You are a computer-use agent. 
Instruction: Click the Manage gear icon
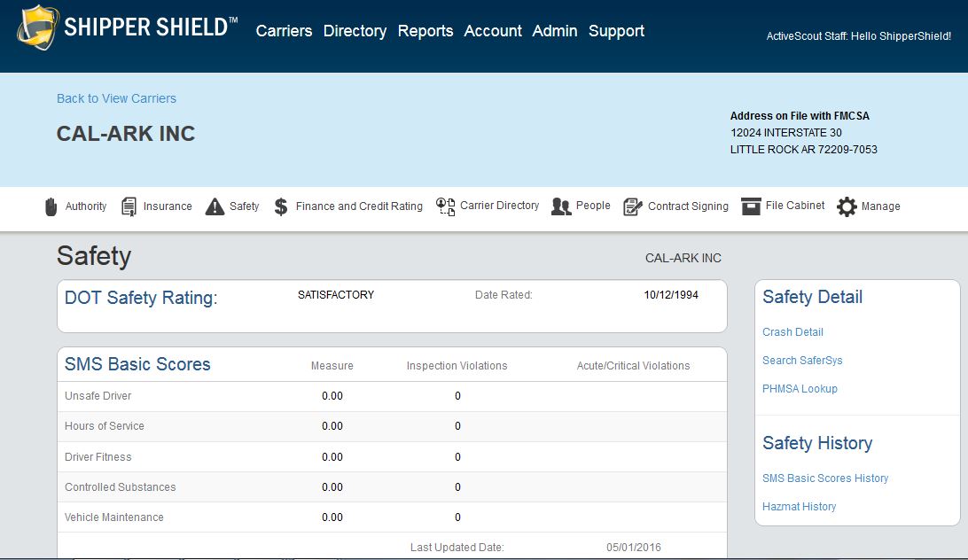pyautogui.click(x=847, y=206)
